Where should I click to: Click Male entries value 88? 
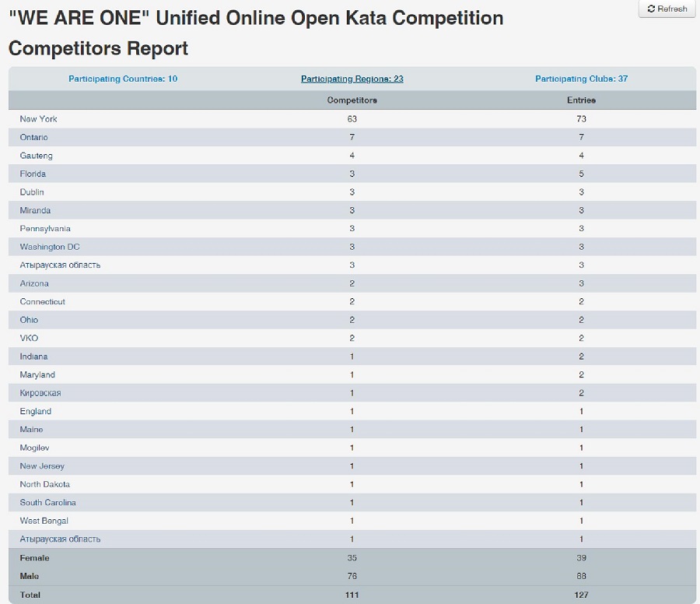point(581,576)
